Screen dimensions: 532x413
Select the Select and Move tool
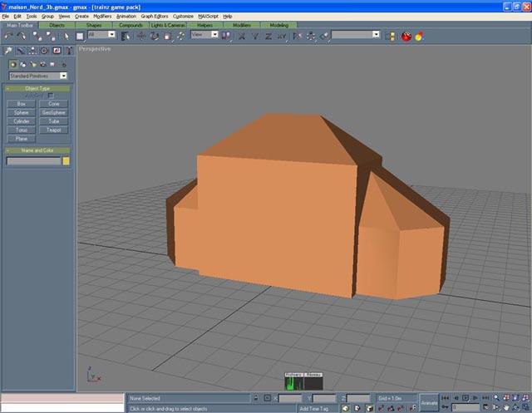[140, 36]
